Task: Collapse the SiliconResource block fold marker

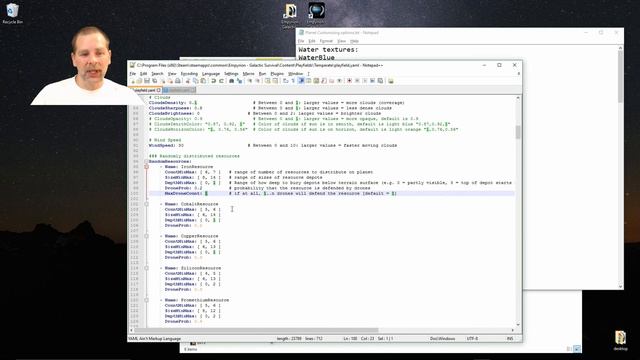Action: click(x=146, y=268)
